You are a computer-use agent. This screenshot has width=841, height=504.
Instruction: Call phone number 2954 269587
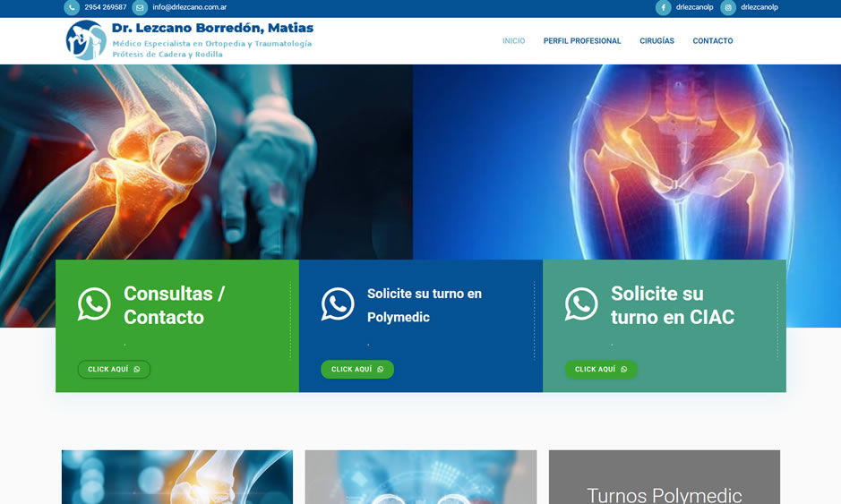click(x=106, y=7)
